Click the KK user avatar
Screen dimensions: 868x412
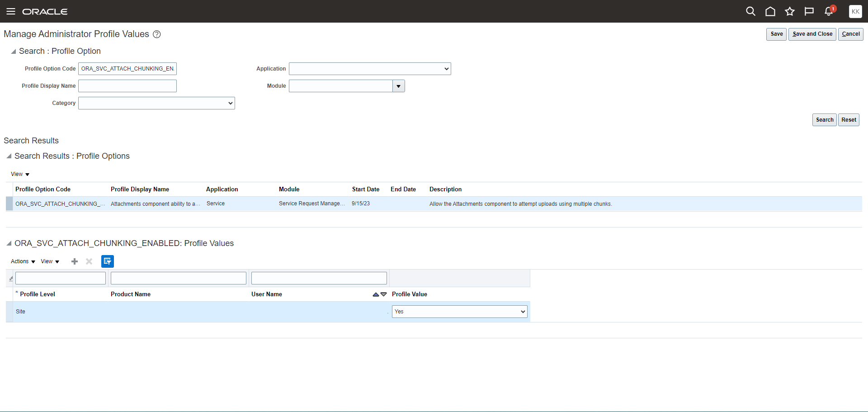(855, 11)
